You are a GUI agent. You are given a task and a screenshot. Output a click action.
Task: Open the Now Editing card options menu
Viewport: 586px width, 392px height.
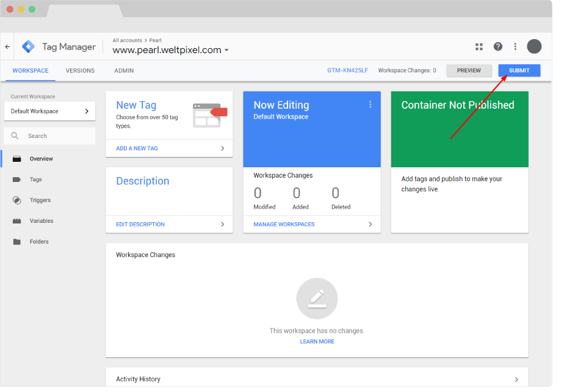point(371,104)
